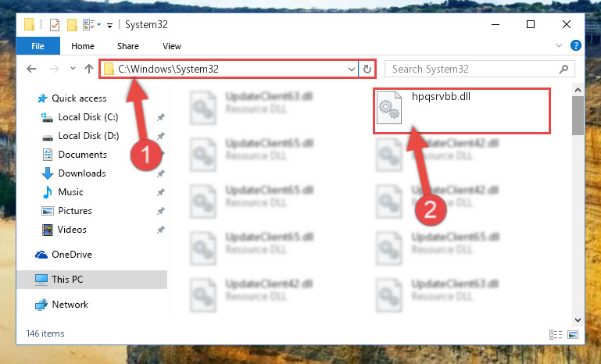Expand the address bar history dropdown

coord(351,69)
